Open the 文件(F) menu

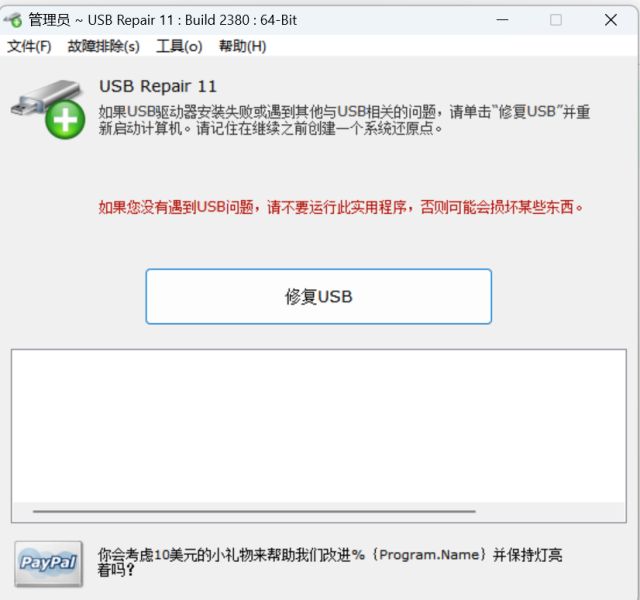29,46
